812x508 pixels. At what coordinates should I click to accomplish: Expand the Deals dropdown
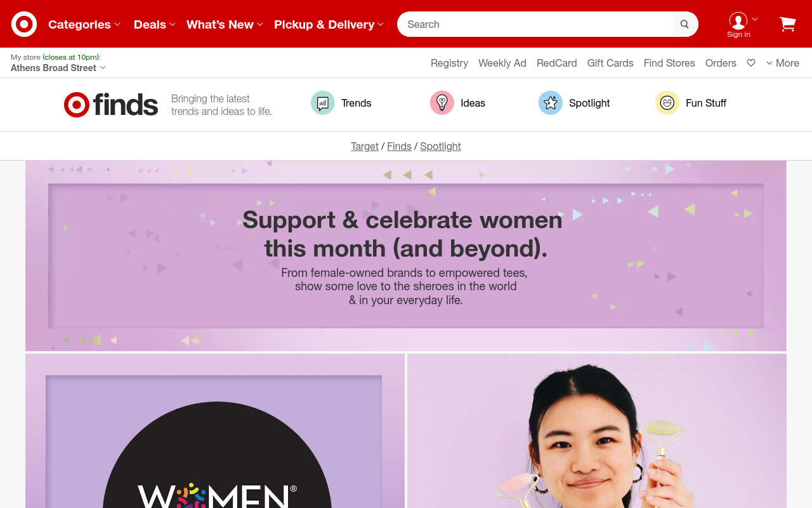[x=155, y=24]
